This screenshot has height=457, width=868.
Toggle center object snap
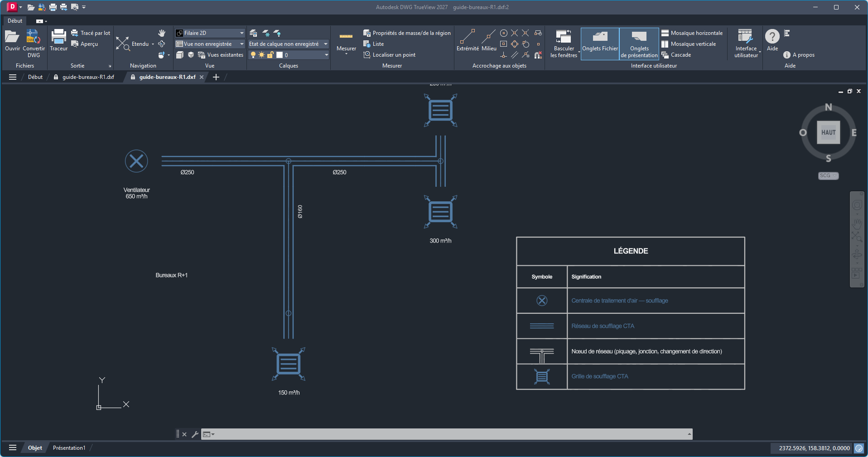503,33
